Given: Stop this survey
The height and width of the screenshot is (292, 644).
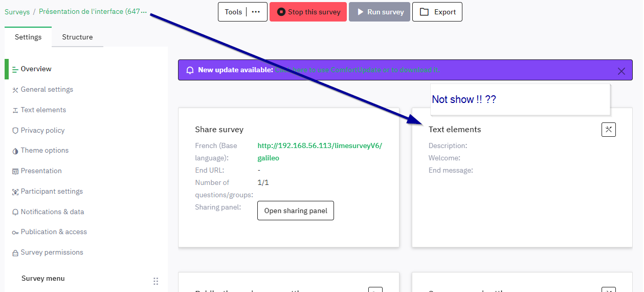Looking at the screenshot, I should point(308,12).
